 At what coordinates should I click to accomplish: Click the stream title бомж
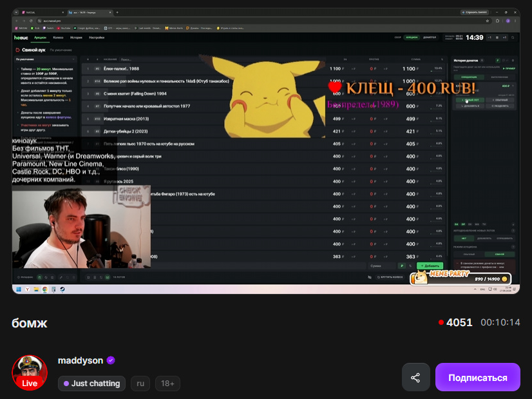pyautogui.click(x=30, y=323)
